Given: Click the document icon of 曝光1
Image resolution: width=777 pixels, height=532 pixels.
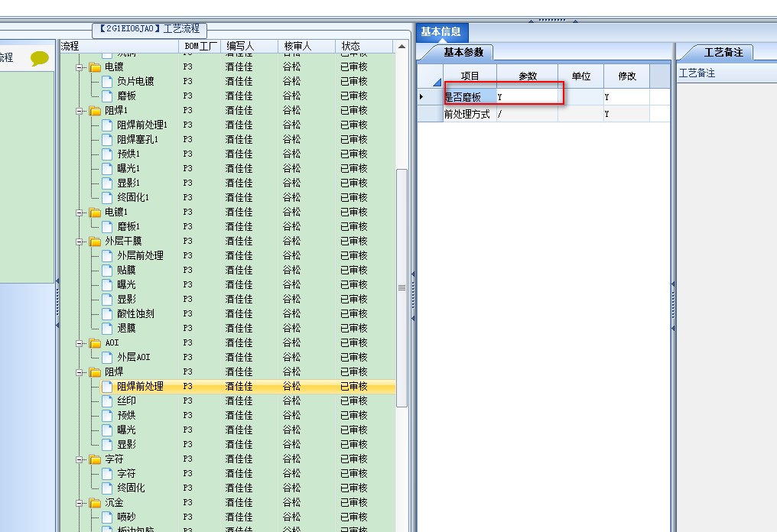Looking at the screenshot, I should coord(107,168).
